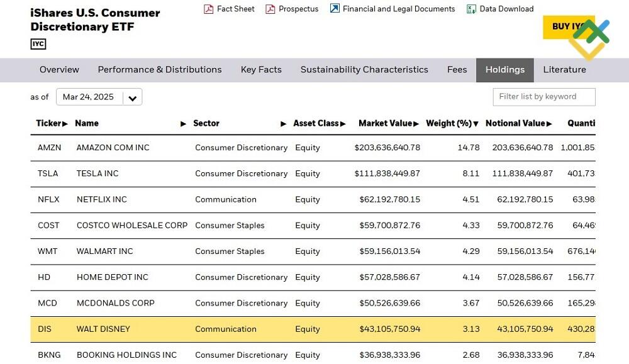Switch to the Literature tab
The width and height of the screenshot is (629, 364).
coord(564,70)
